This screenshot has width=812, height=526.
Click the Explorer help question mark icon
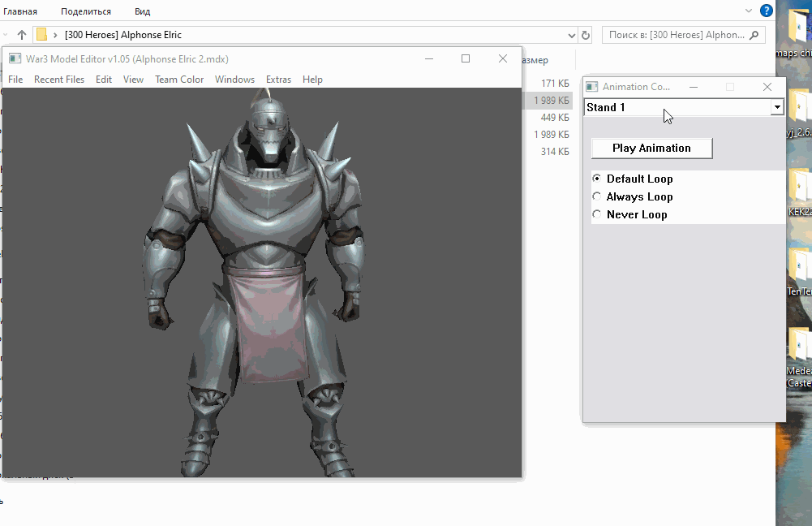click(x=766, y=11)
